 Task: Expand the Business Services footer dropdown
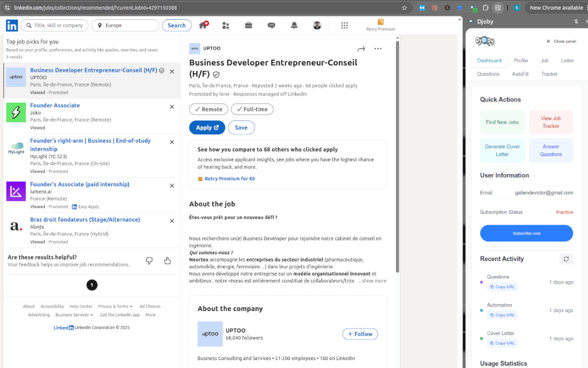coord(74,315)
